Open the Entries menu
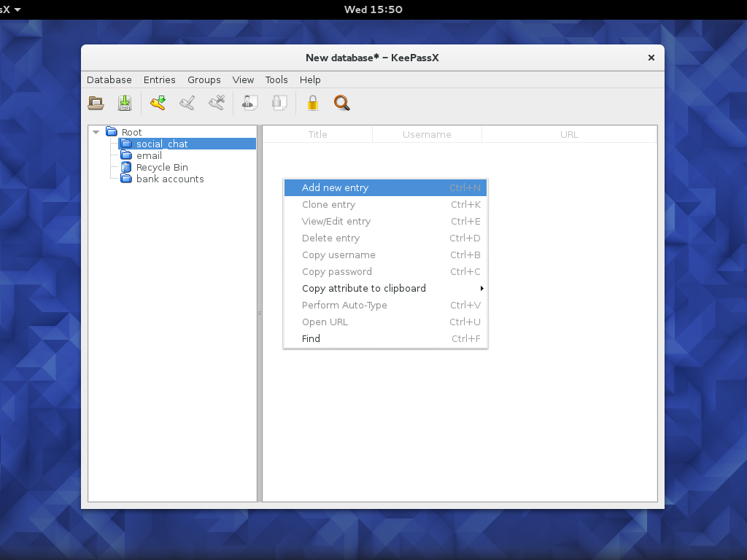The height and width of the screenshot is (560, 747). click(x=160, y=79)
